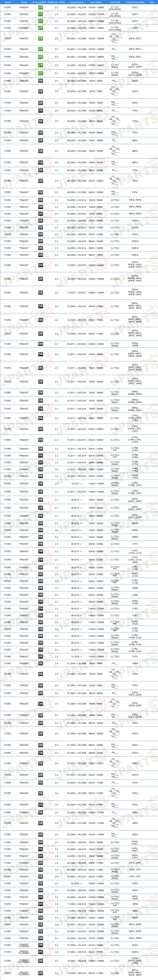Click ON diesel icon in D3FA row with FD_ FB_ body
Screen dimensions: 158x980
pyautogui.click(x=40, y=91)
